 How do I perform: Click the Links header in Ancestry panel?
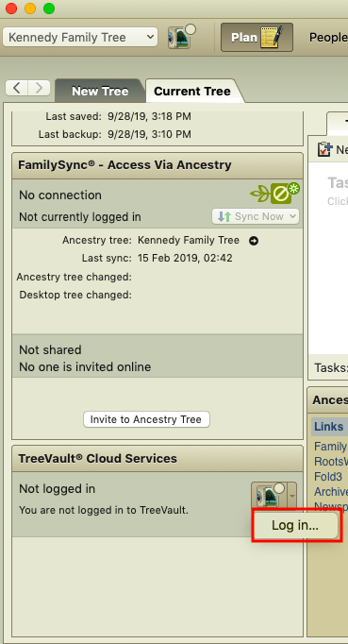(x=328, y=427)
